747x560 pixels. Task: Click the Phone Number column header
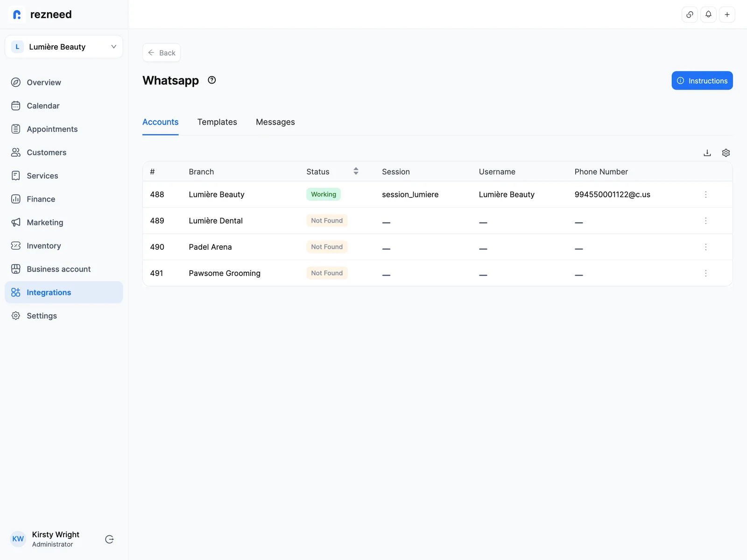[601, 172]
